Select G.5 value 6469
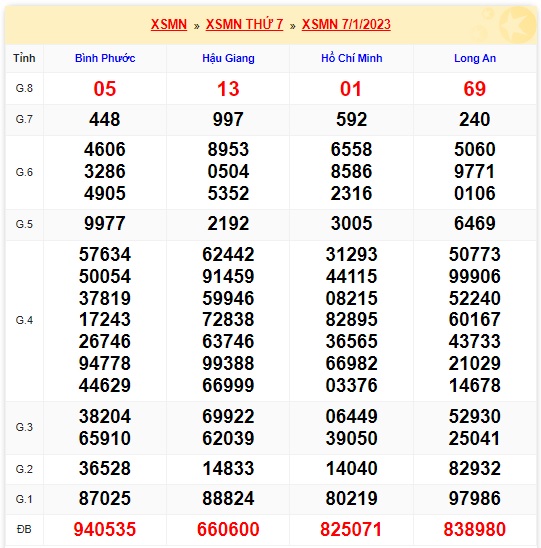Viewport: 541px width, 548px height. tap(475, 224)
